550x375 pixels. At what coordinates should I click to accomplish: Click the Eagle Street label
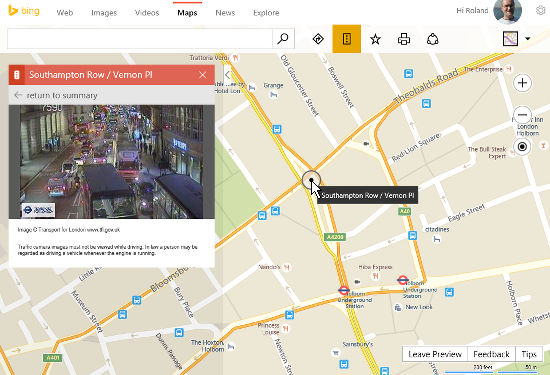[467, 213]
